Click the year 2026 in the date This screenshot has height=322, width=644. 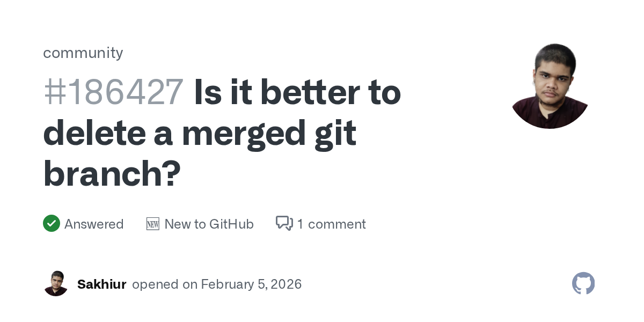287,284
